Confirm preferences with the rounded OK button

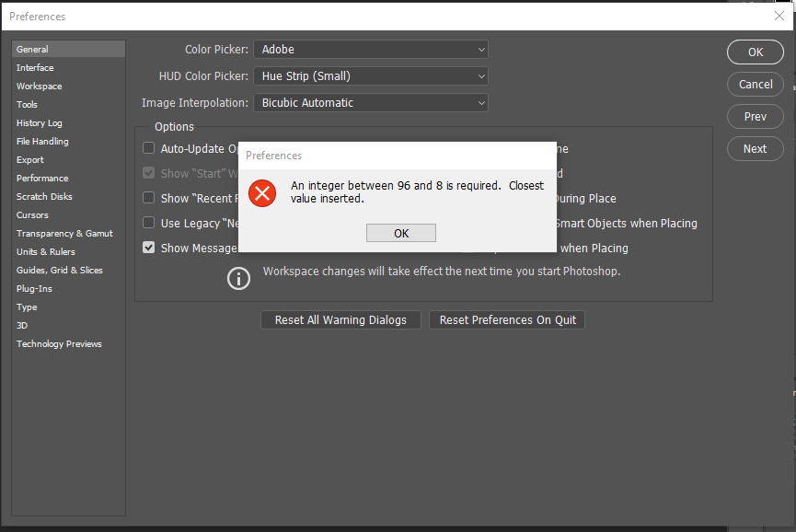point(756,52)
